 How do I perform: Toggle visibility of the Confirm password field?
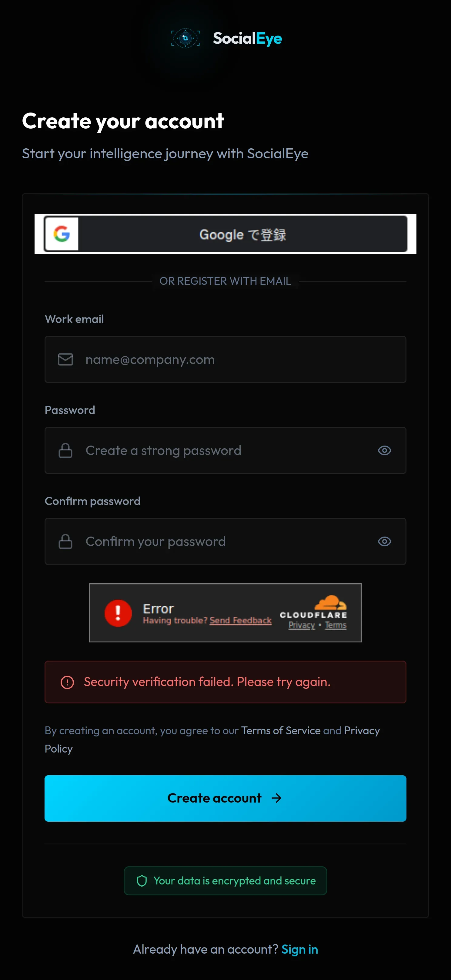click(384, 541)
